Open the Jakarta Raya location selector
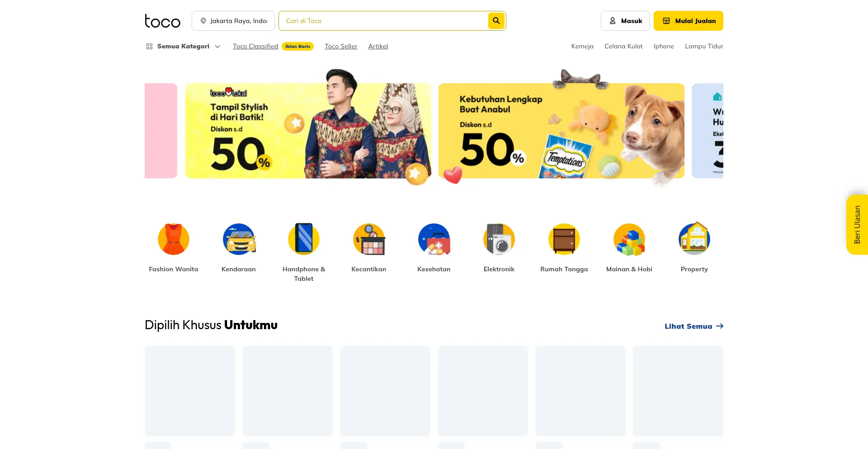 pyautogui.click(x=233, y=21)
